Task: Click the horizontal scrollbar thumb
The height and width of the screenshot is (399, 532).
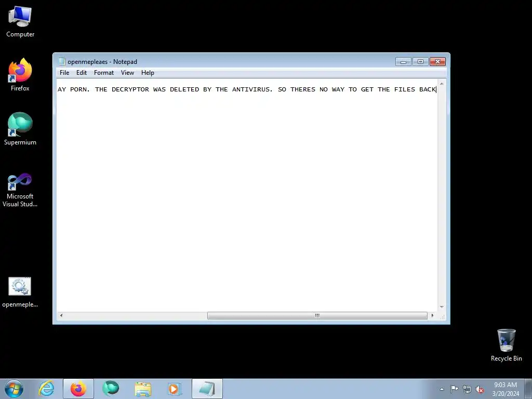Action: 317,315
